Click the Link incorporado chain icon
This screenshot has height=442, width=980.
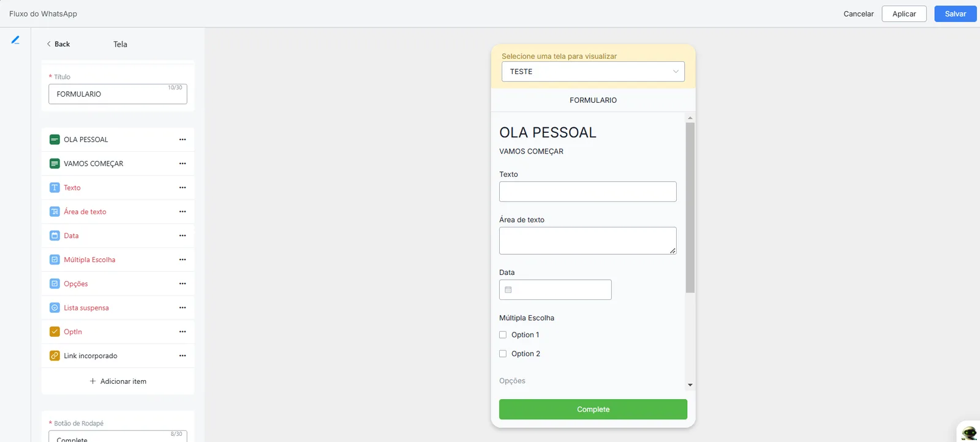tap(55, 356)
